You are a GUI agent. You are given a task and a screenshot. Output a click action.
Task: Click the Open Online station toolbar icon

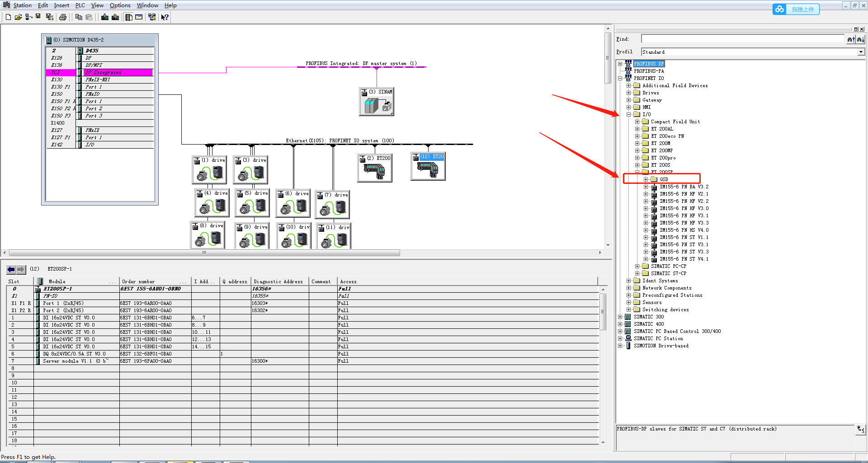click(28, 17)
